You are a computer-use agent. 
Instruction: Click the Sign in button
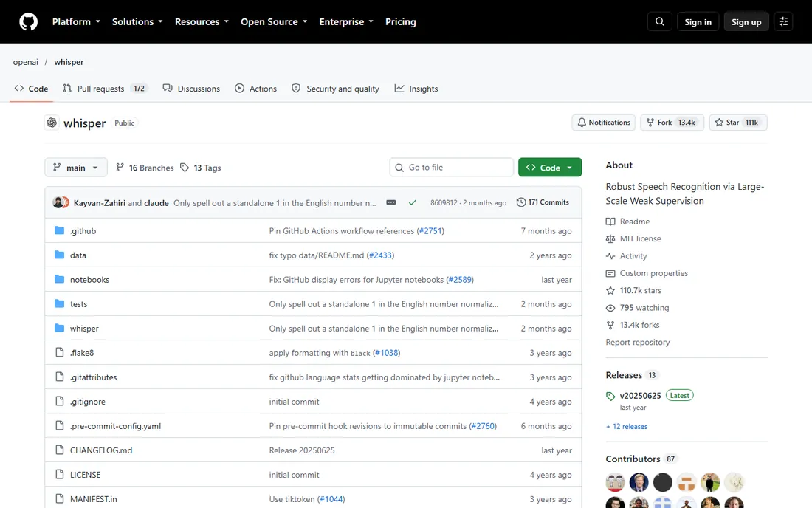(x=698, y=21)
